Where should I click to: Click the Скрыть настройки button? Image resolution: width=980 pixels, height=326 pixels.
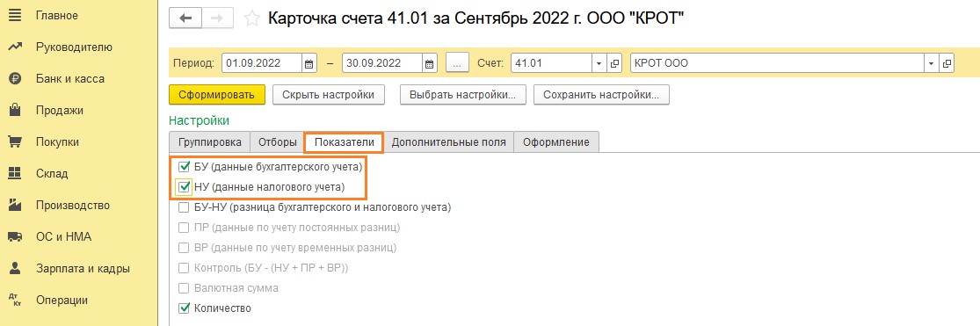[x=328, y=95]
